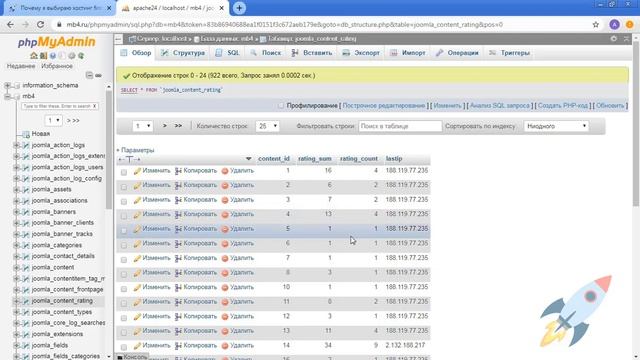The width and height of the screenshot is (640, 360).
Task: Go to the next page with single arrow
Action: coord(165,126)
